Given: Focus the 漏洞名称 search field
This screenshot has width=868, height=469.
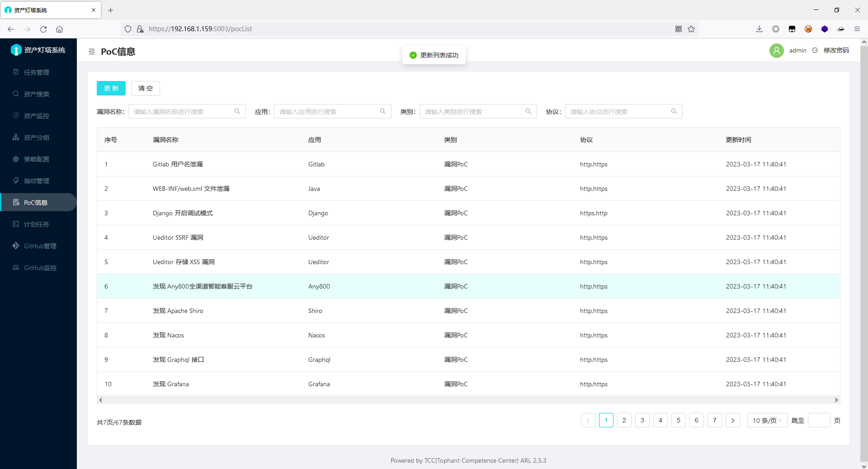Looking at the screenshot, I should [x=187, y=111].
